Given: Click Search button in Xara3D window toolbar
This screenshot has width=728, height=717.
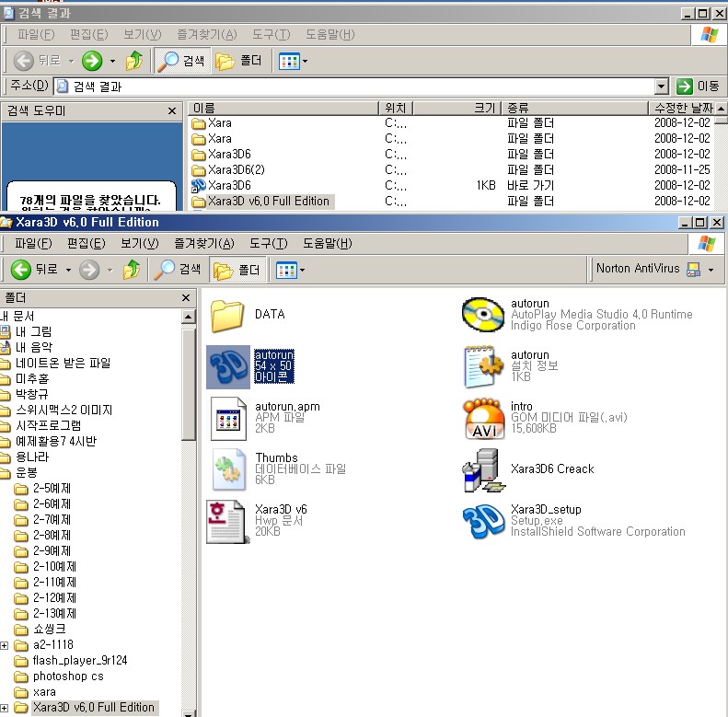Looking at the screenshot, I should point(177,270).
